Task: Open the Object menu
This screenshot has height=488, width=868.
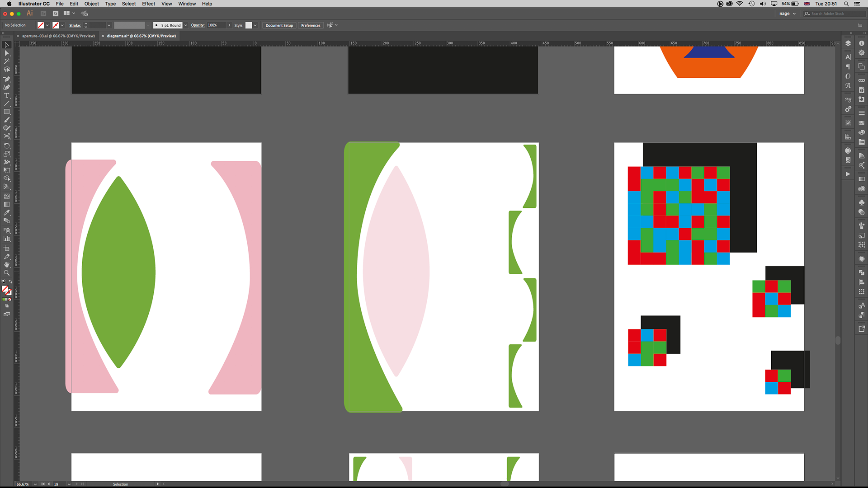Action: click(91, 4)
